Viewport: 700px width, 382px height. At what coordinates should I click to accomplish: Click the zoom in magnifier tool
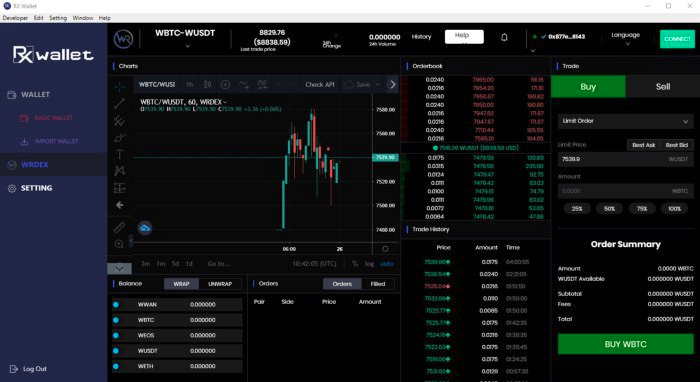tap(119, 244)
